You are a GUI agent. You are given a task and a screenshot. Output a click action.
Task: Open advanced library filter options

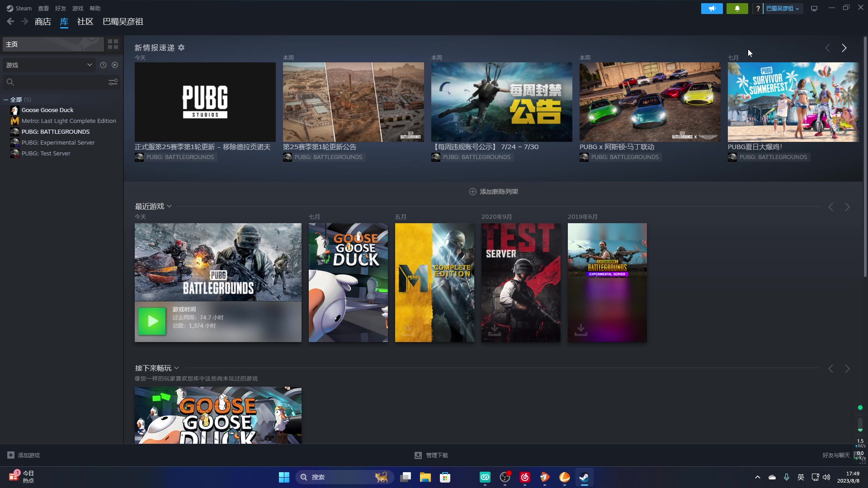[x=113, y=82]
